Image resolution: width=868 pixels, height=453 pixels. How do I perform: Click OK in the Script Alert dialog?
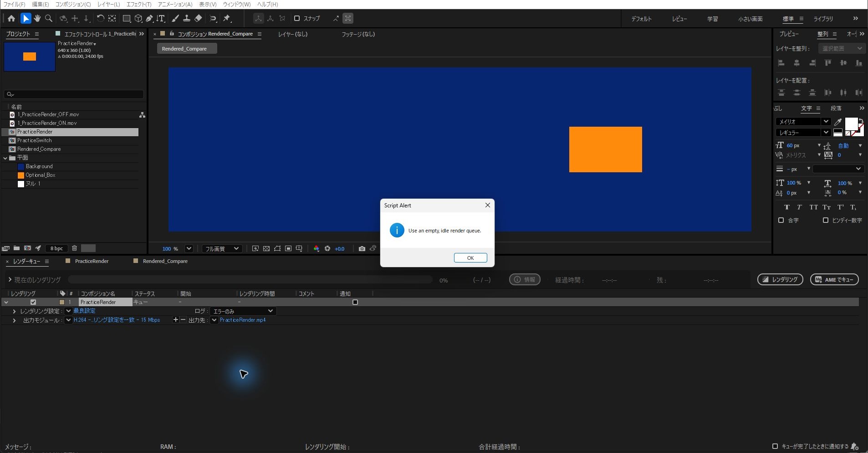point(470,258)
